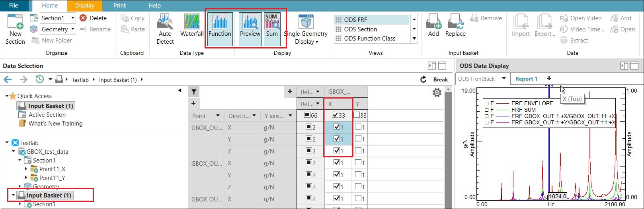Open the Geometry dropdown in the ribbon
The image size is (644, 209).
pyautogui.click(x=72, y=29)
